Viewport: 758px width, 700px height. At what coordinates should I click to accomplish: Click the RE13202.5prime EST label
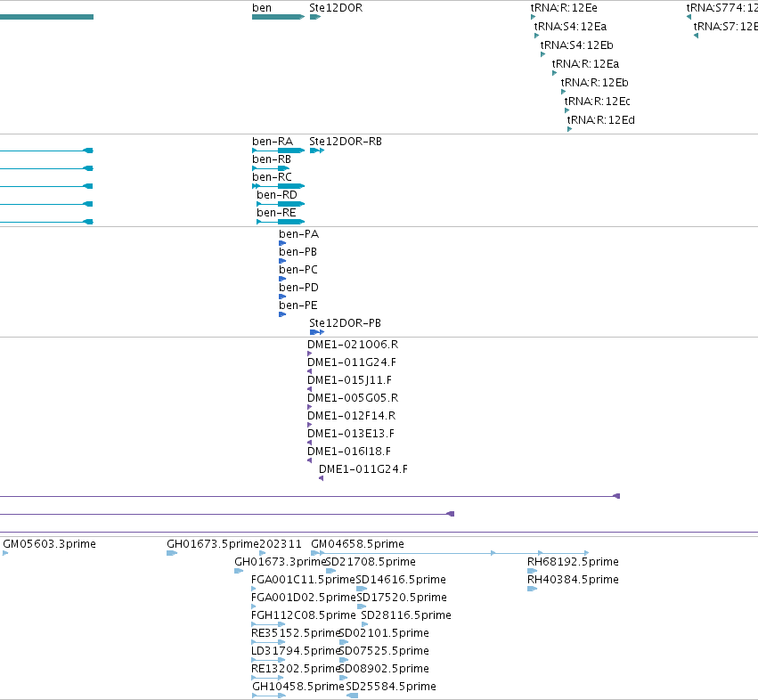296,670
